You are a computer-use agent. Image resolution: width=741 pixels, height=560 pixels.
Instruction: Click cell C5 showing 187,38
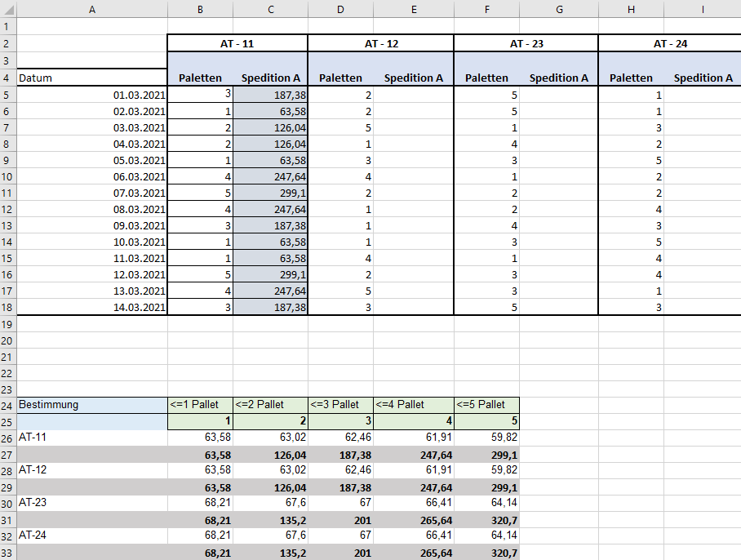click(x=270, y=95)
